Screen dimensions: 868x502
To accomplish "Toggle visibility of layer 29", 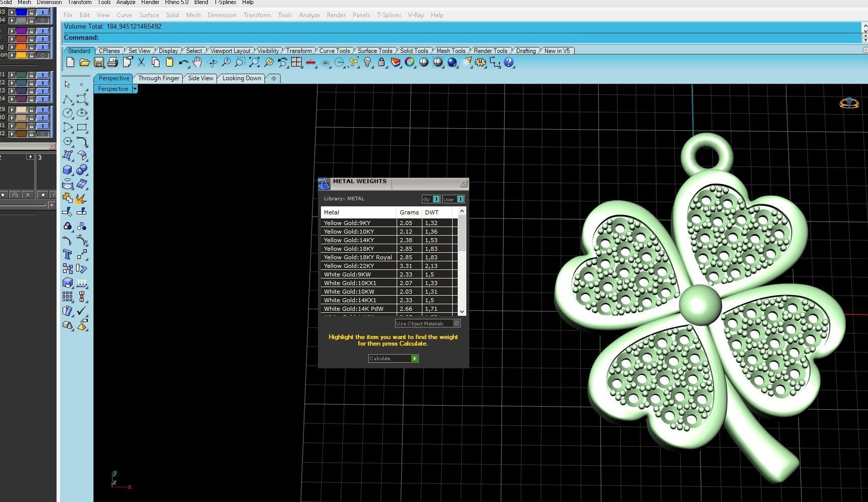I will click(43, 109).
